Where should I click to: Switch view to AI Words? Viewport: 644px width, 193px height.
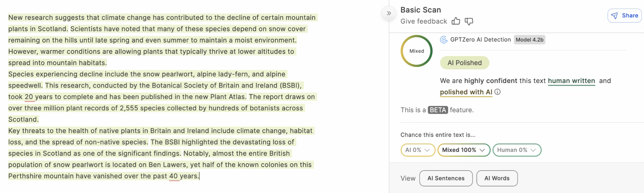coord(497,178)
